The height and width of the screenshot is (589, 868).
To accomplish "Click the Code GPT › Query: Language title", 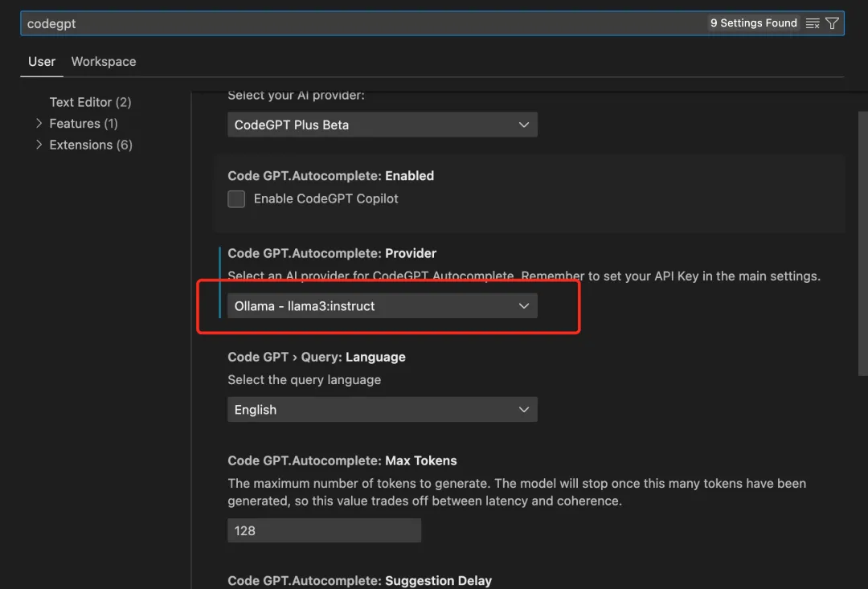I will [x=316, y=357].
